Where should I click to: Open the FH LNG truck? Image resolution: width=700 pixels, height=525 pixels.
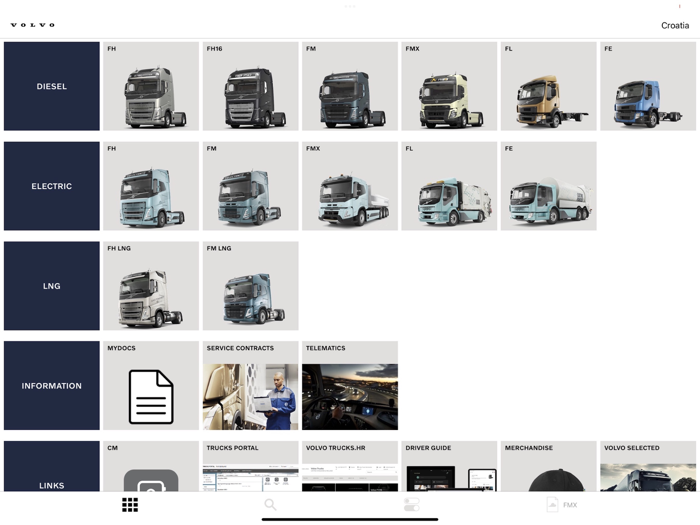point(151,286)
